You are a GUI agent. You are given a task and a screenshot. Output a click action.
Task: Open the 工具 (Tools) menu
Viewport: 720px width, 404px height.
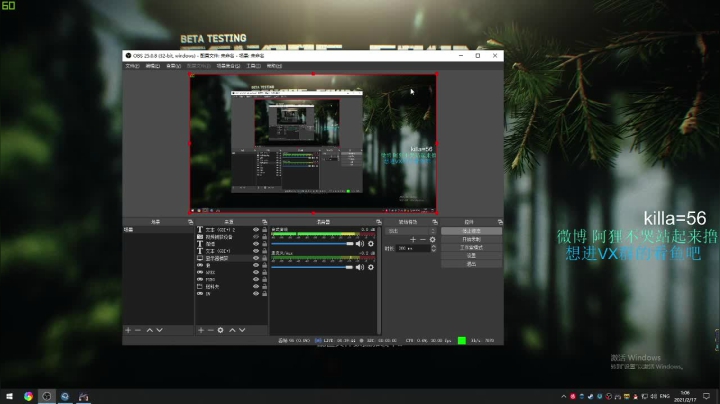[x=253, y=66]
